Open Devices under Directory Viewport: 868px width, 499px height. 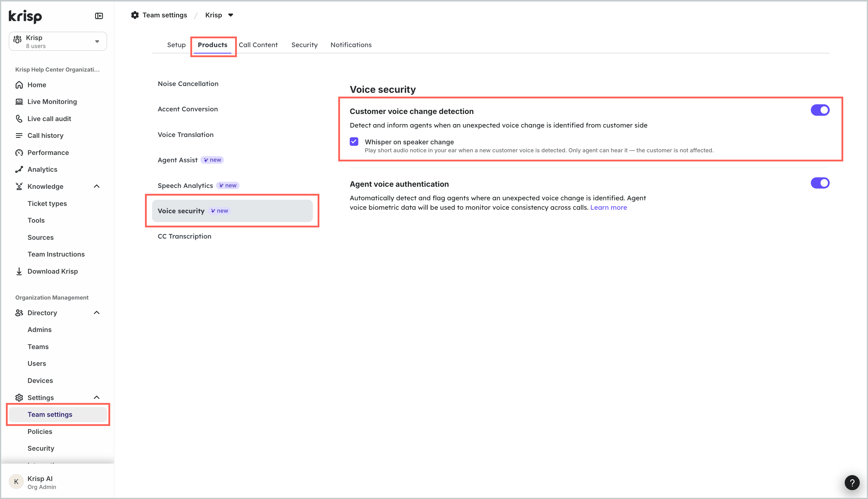[40, 381]
